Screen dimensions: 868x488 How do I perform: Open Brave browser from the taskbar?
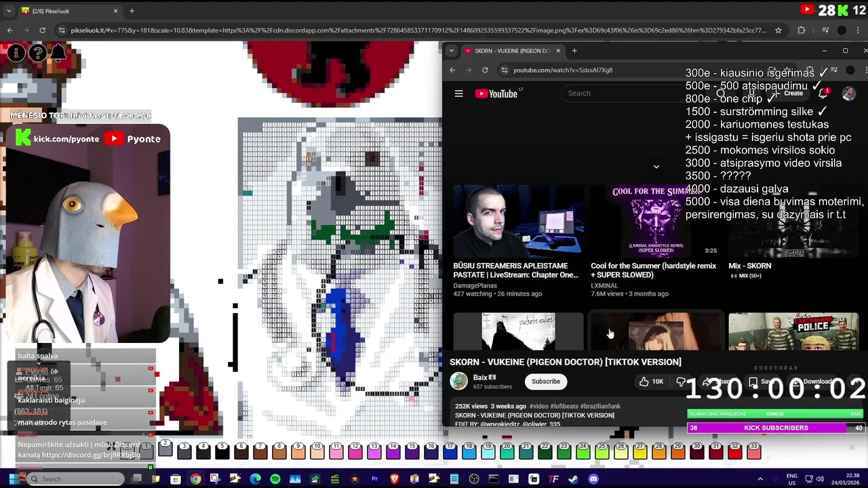(x=395, y=479)
